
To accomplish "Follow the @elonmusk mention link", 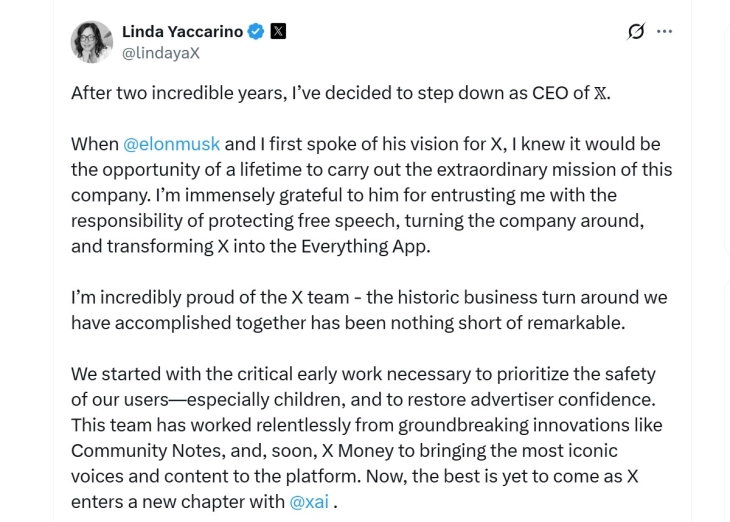I will pyautogui.click(x=171, y=144).
